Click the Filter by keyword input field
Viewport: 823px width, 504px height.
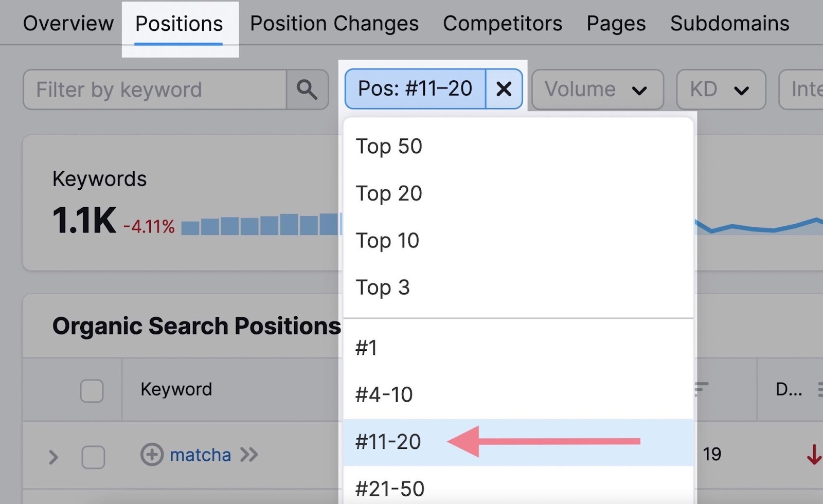click(154, 89)
